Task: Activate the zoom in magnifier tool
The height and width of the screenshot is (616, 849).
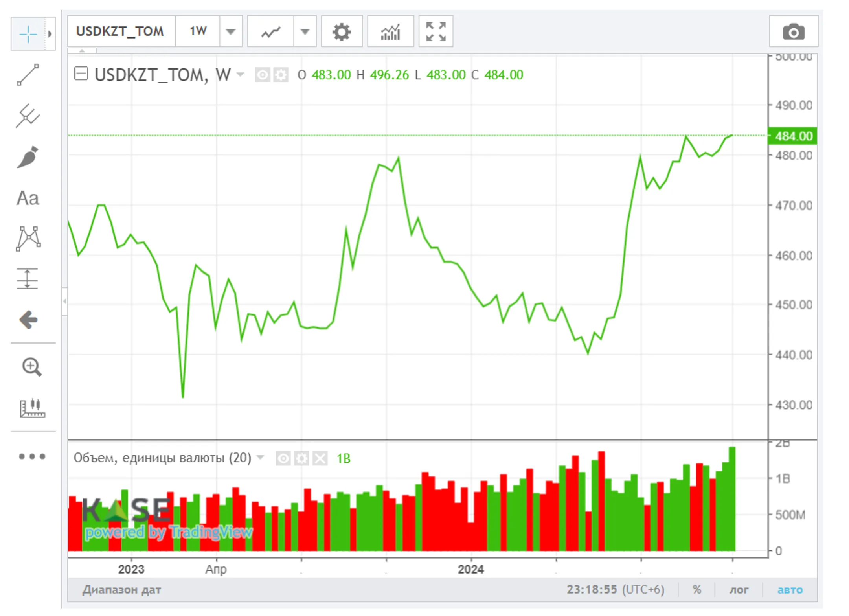Action: point(31,367)
